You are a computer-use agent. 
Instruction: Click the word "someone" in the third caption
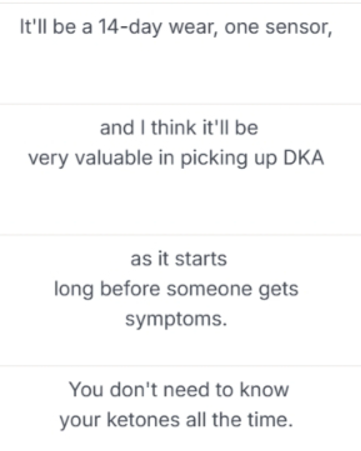pos(209,289)
